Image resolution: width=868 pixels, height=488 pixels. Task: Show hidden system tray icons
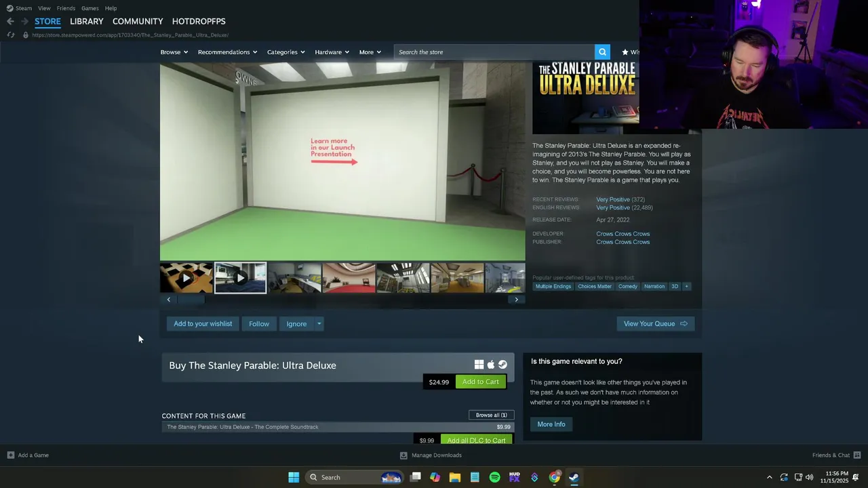pos(769,477)
